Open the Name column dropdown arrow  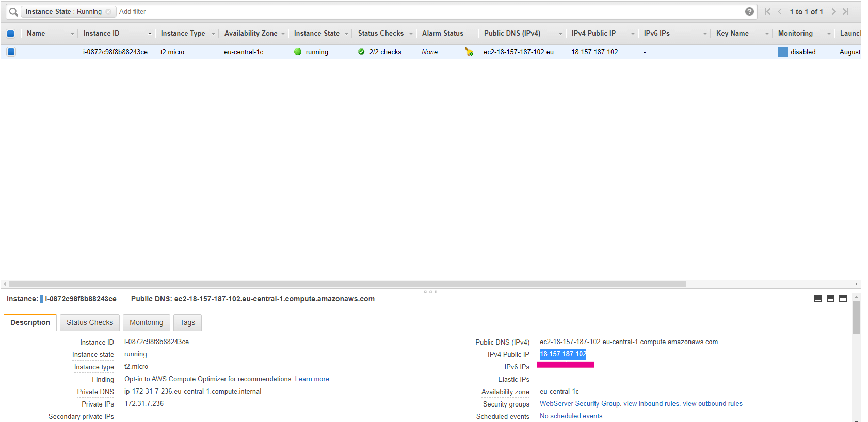pos(72,34)
